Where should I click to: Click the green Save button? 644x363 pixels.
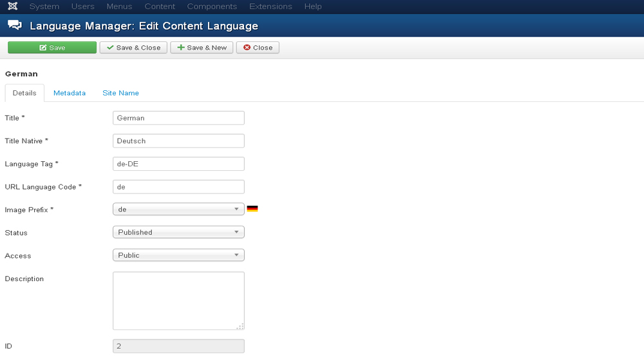[x=52, y=48]
